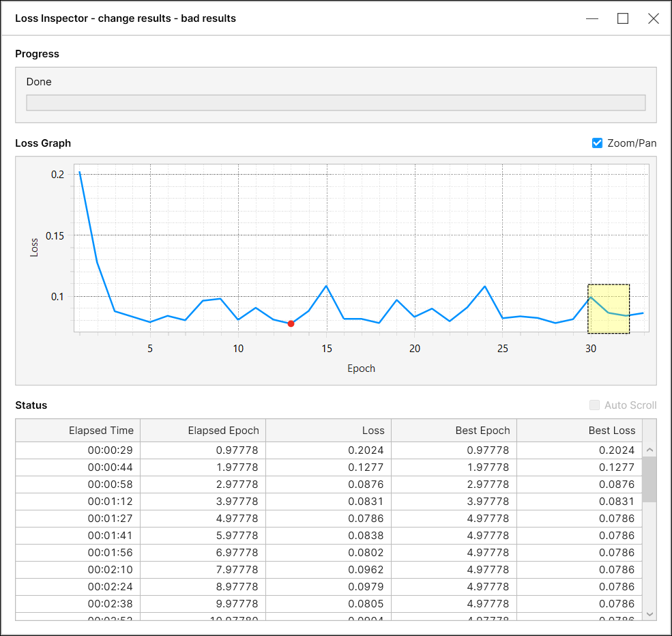Click the red best-epoch marker on graph
The height and width of the screenshot is (636, 672).
pos(291,323)
